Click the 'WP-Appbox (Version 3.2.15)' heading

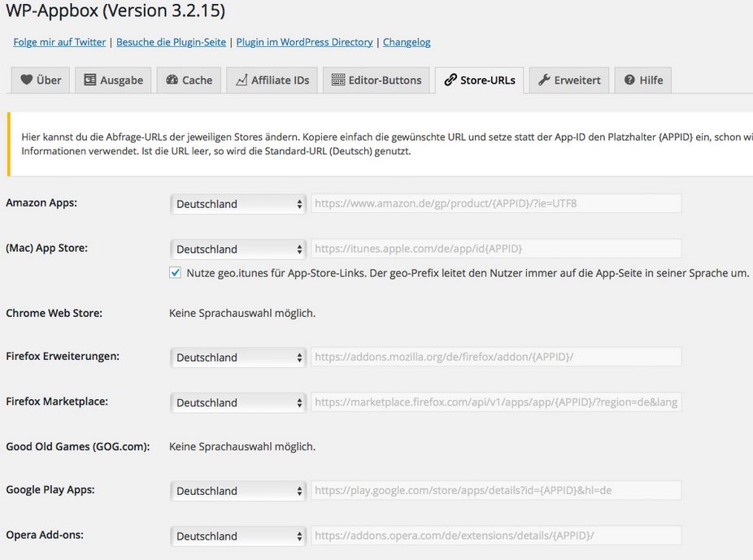click(115, 11)
